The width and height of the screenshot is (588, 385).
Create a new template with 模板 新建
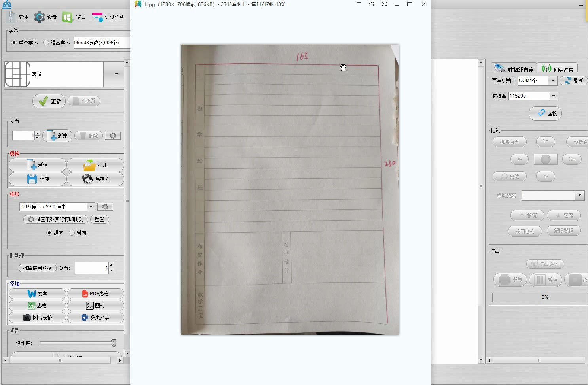38,165
